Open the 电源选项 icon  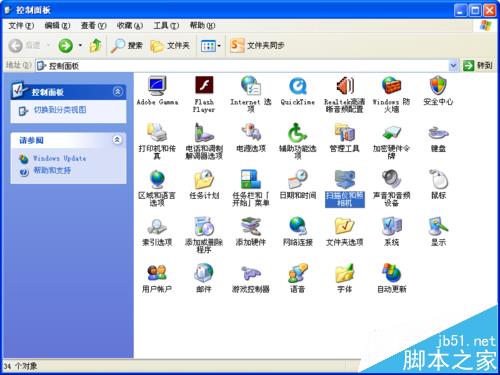pos(251,132)
